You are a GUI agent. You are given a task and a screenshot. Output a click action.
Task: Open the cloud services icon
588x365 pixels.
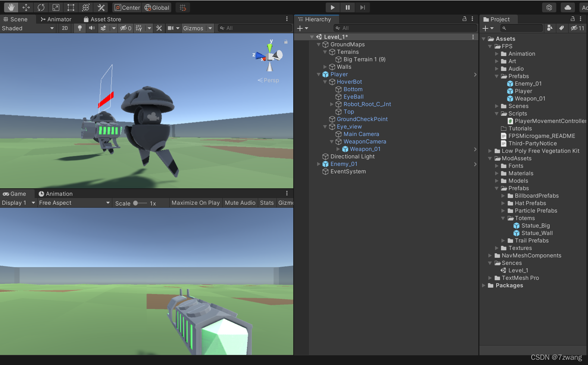568,7
